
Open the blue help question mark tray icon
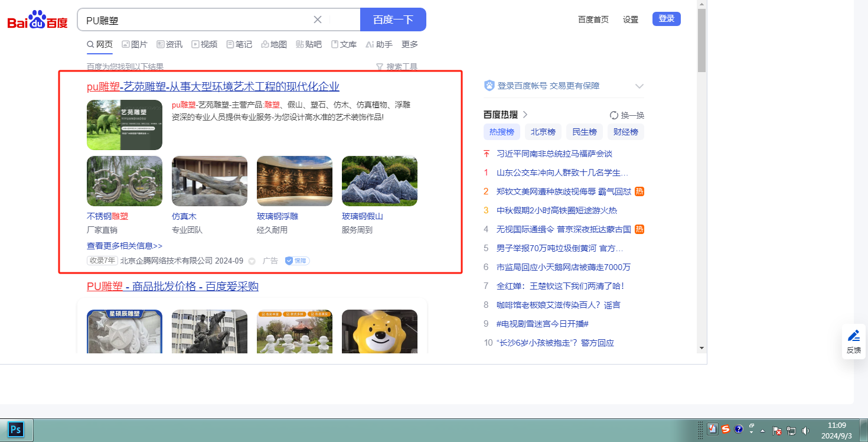click(739, 430)
